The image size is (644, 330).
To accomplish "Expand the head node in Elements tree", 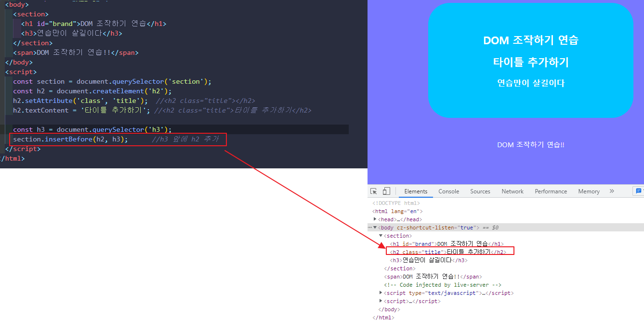I will click(x=375, y=219).
